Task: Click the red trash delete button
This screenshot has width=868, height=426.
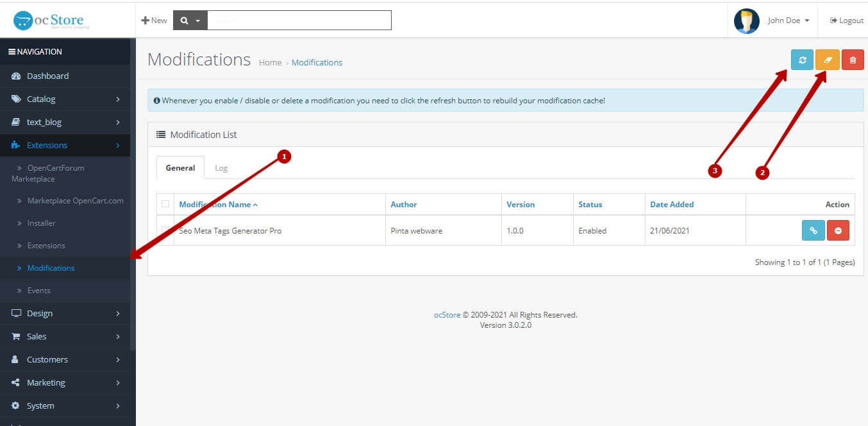Action: [x=853, y=60]
